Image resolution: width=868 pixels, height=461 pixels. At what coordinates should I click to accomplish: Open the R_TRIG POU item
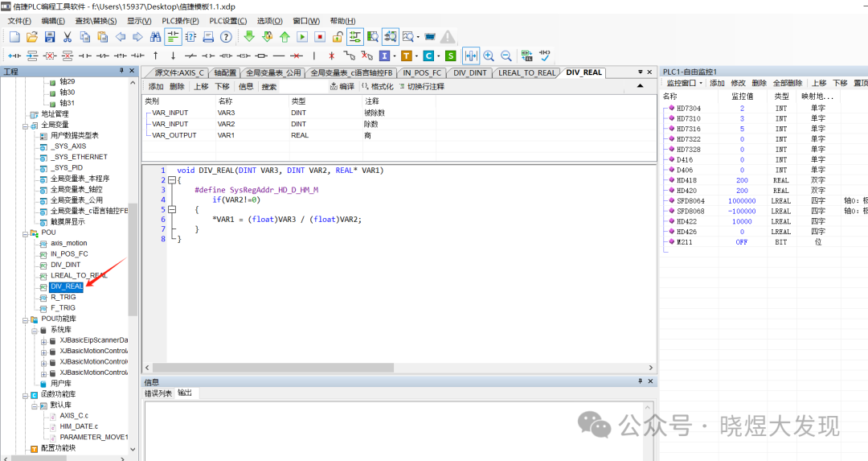(x=63, y=297)
